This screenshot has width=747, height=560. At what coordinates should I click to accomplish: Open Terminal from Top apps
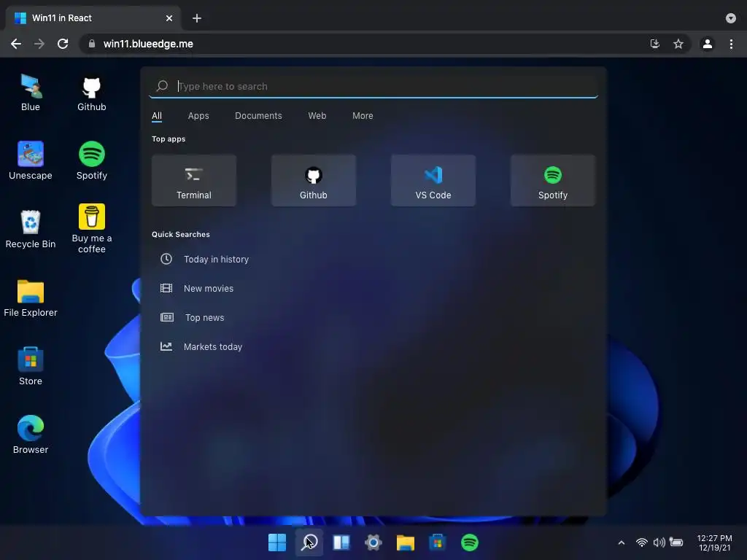point(194,181)
